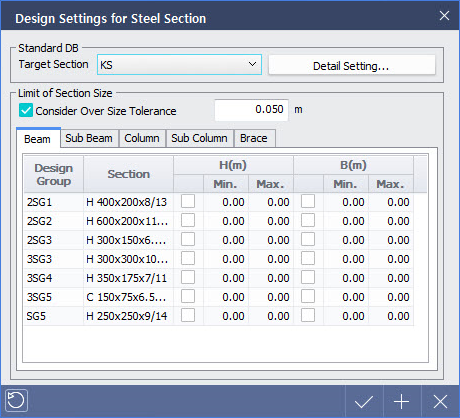The image size is (460, 418).
Task: Enable H limit checkbox for 3SG5
Action: 188,296
